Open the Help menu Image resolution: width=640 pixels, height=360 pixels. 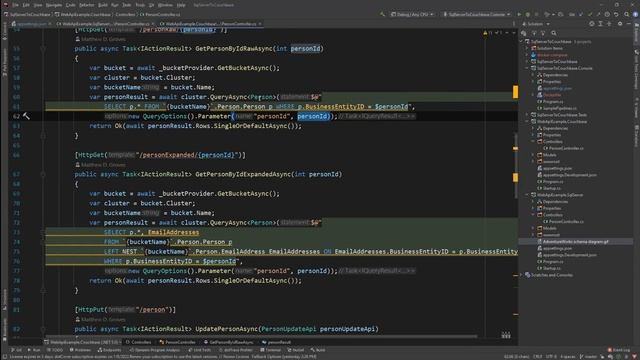pos(181,5)
